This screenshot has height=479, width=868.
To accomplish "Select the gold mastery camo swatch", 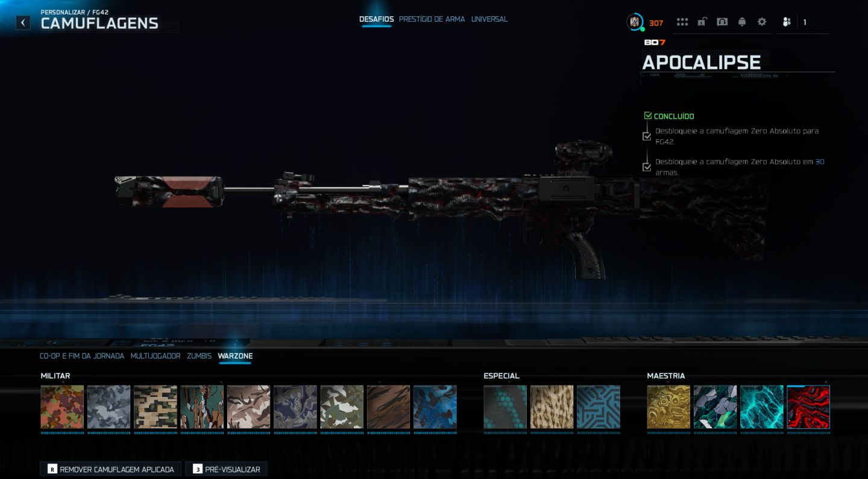I will coord(668,407).
